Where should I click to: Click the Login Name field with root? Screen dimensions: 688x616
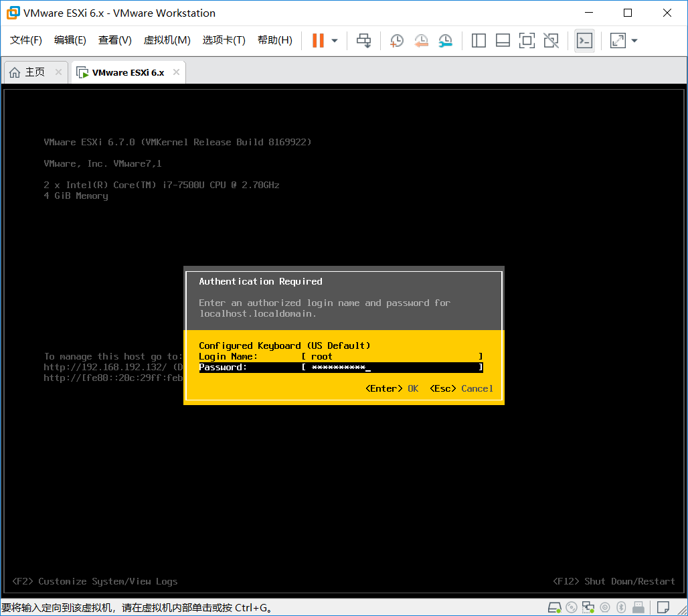click(392, 356)
